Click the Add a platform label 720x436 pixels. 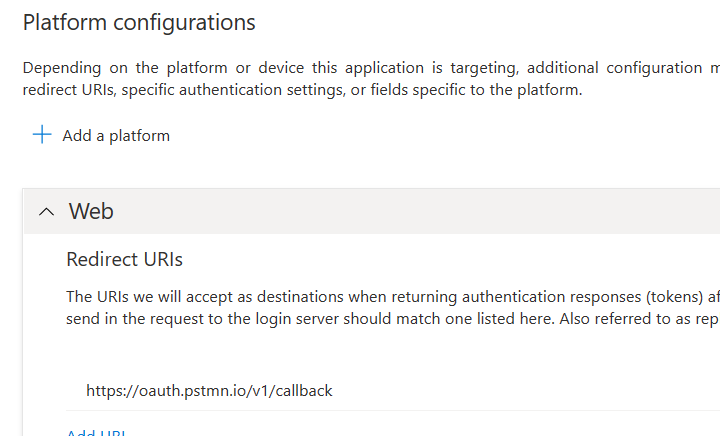coord(116,136)
